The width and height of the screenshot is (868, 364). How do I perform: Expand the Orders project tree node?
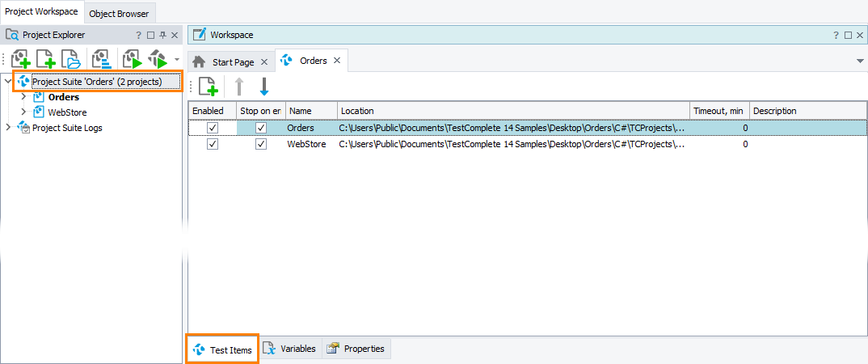[23, 97]
